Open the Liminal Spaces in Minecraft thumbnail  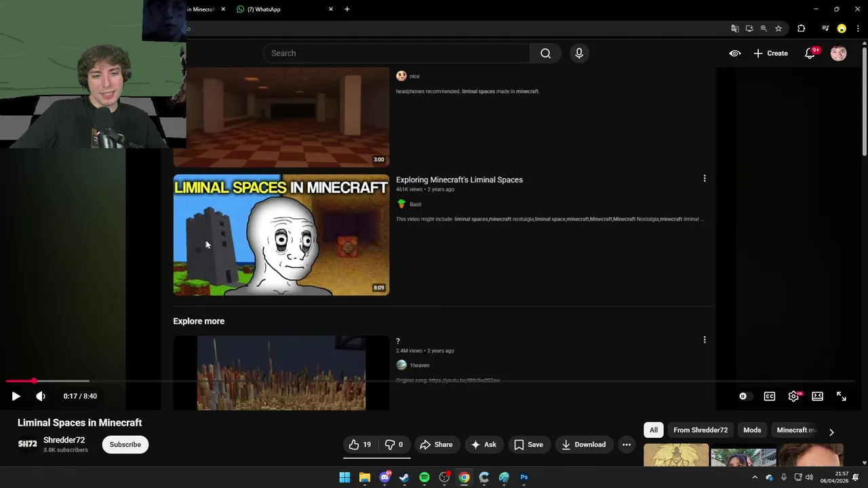[281, 235]
